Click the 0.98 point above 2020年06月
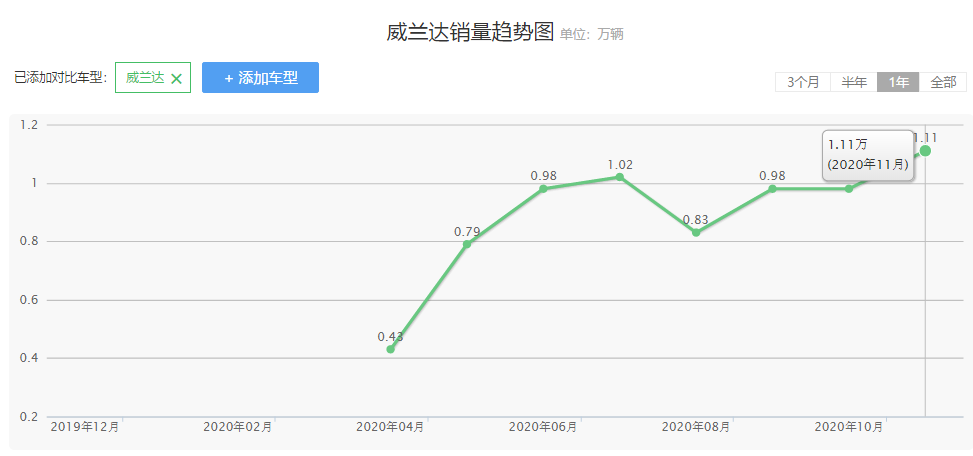This screenshot has height=456, width=973. coord(543,189)
